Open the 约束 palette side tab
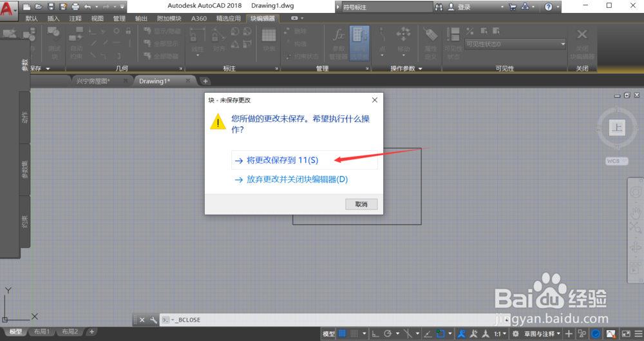The width and height of the screenshot is (644, 341). (24, 222)
